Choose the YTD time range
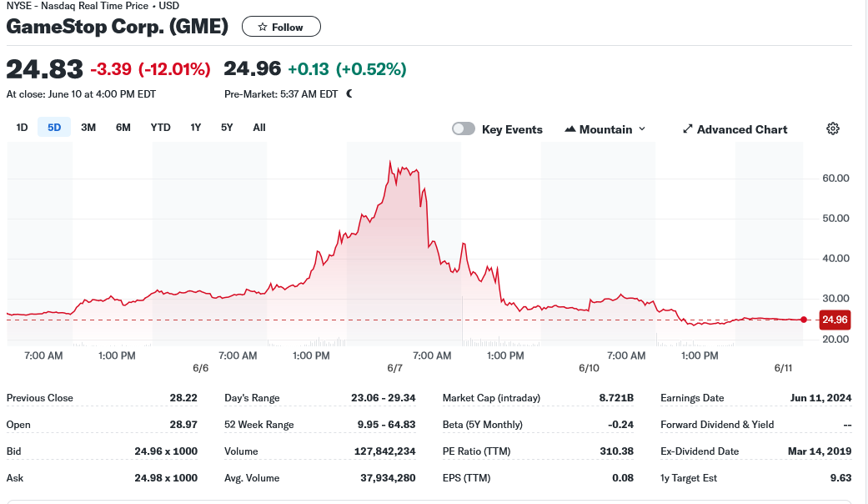 pos(161,128)
